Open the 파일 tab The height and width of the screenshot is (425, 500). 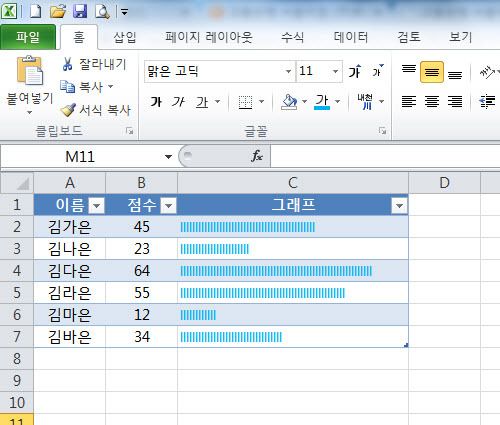tap(28, 37)
